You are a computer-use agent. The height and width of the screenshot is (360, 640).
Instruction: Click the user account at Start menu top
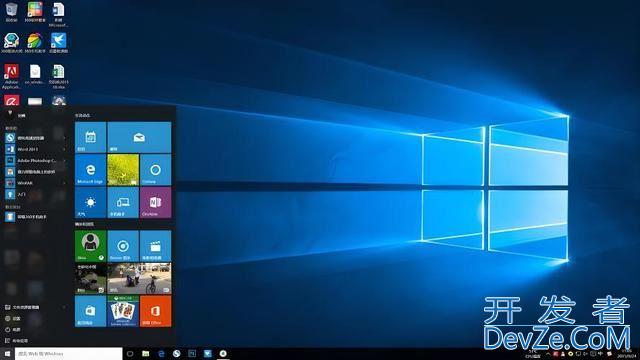[16, 115]
